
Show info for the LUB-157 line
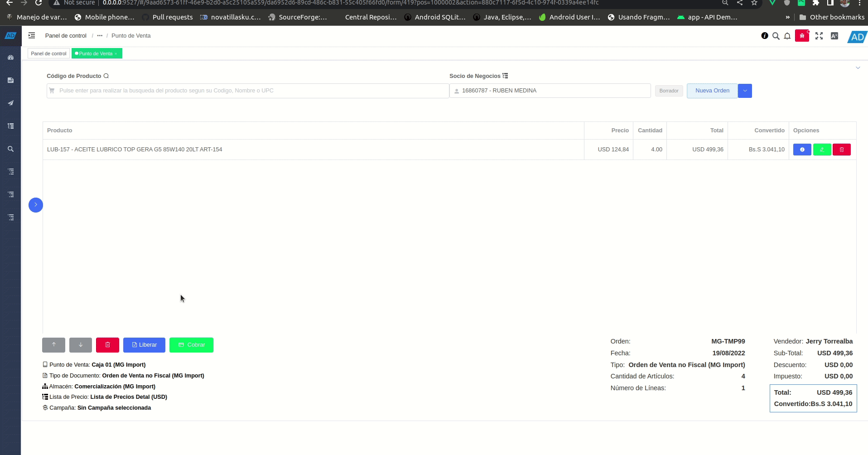click(x=802, y=150)
